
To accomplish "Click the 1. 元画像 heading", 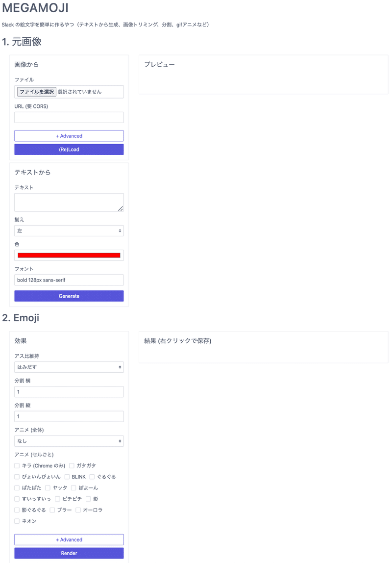I will (x=22, y=42).
